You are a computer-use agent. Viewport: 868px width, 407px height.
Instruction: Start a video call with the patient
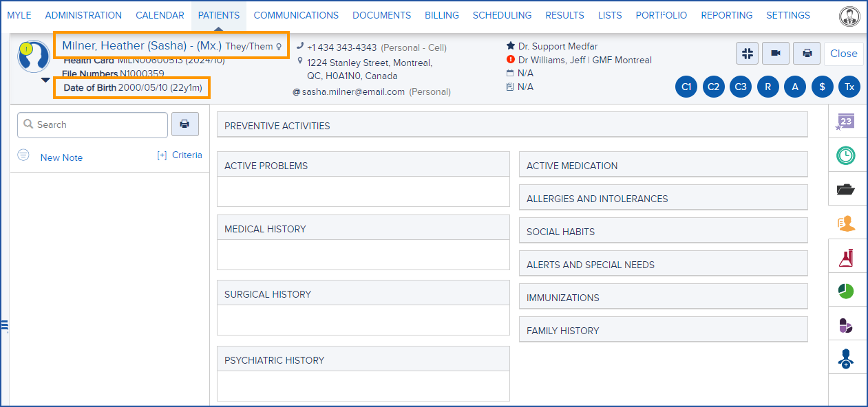pos(776,53)
